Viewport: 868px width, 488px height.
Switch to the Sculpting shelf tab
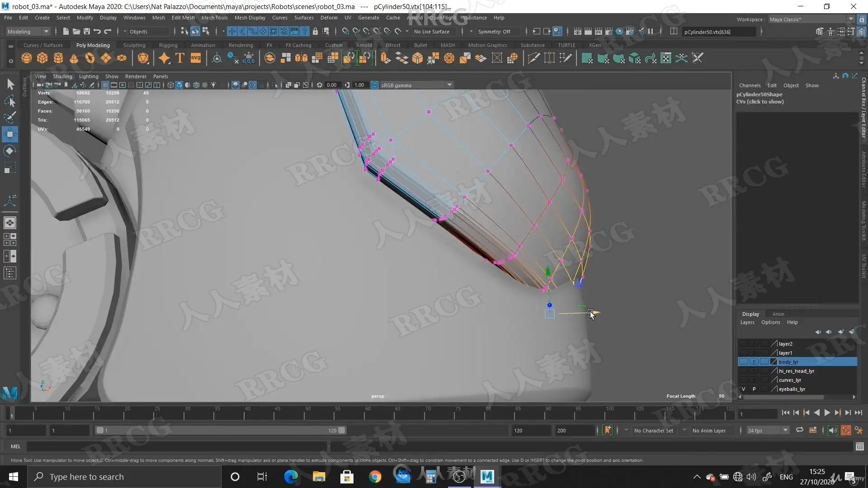pyautogui.click(x=134, y=45)
